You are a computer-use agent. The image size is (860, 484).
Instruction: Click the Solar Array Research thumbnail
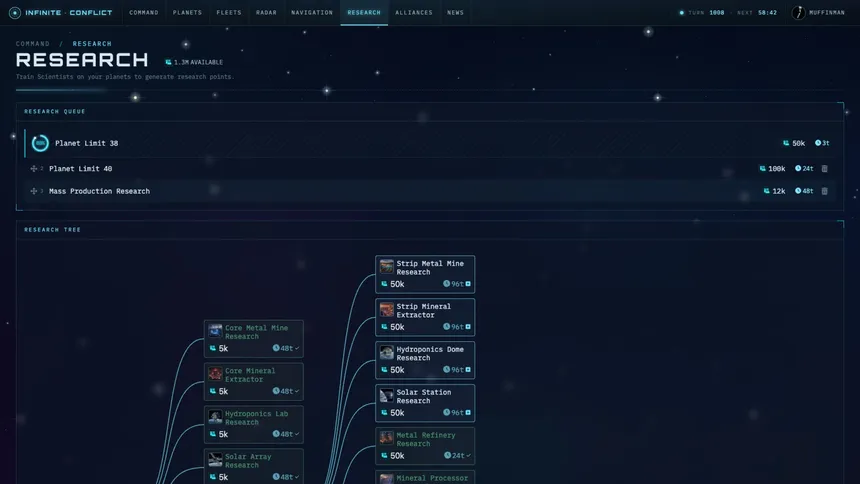coord(215,459)
